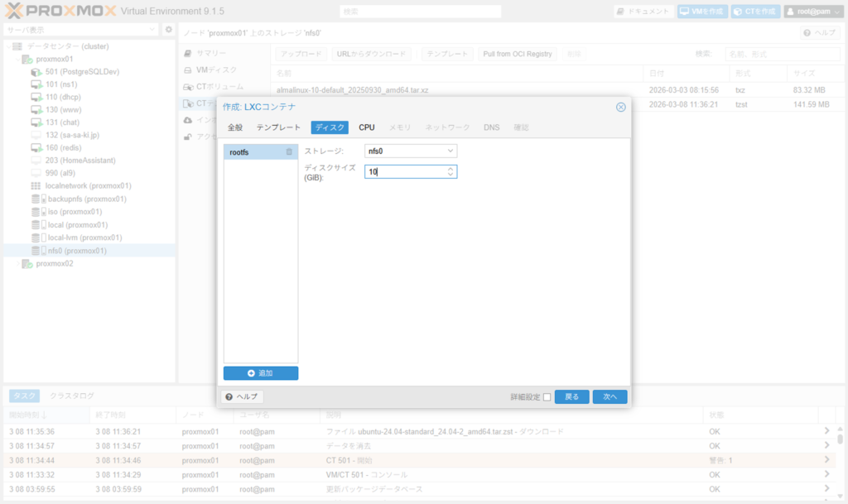Click the disk size spinner arrows
Screen dimensions: 848x504
coord(450,171)
